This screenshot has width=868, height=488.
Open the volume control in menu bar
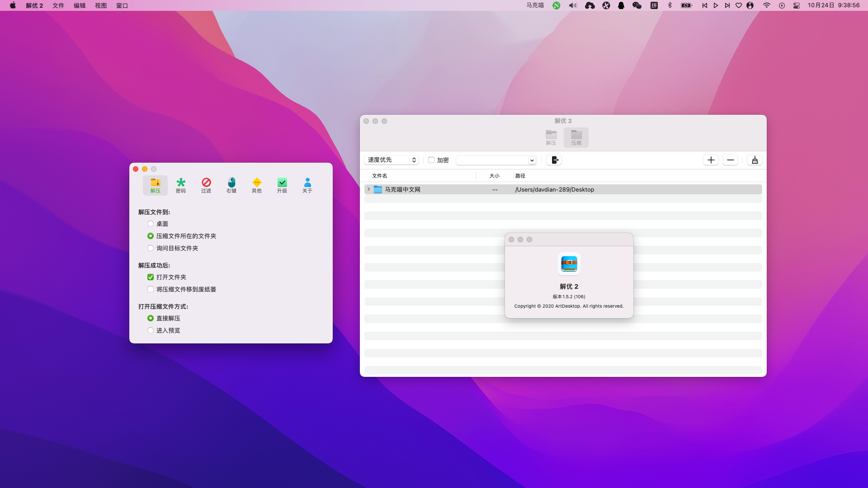pos(573,5)
